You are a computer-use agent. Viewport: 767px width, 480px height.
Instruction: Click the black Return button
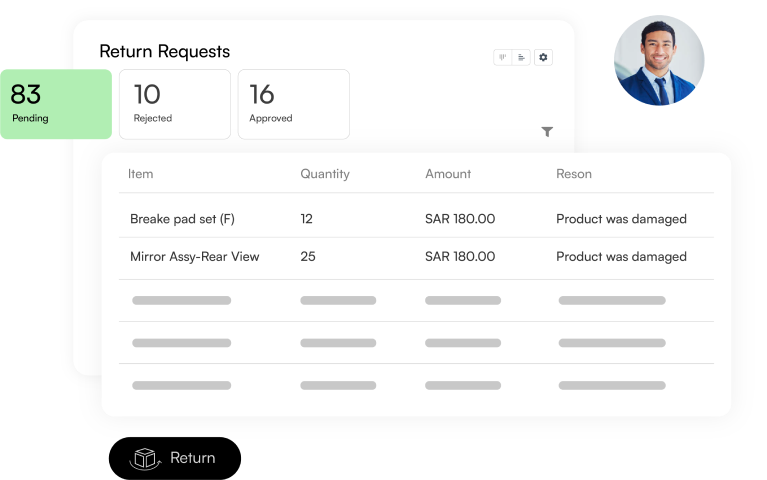tap(175, 458)
